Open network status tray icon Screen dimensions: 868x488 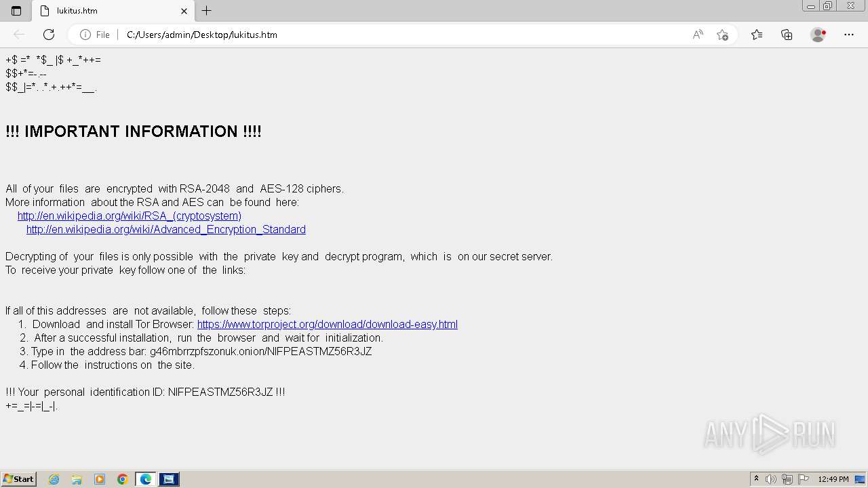coord(787,479)
